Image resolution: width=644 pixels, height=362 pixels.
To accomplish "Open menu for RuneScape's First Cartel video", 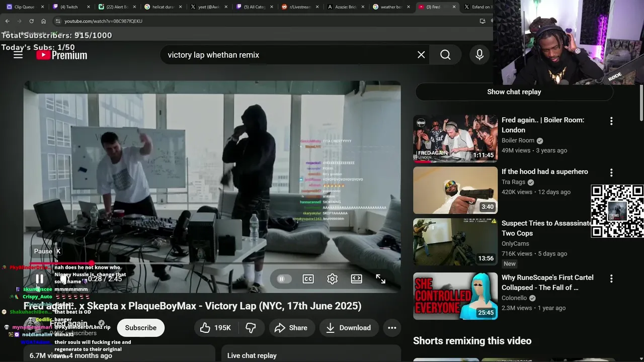I will [611, 279].
